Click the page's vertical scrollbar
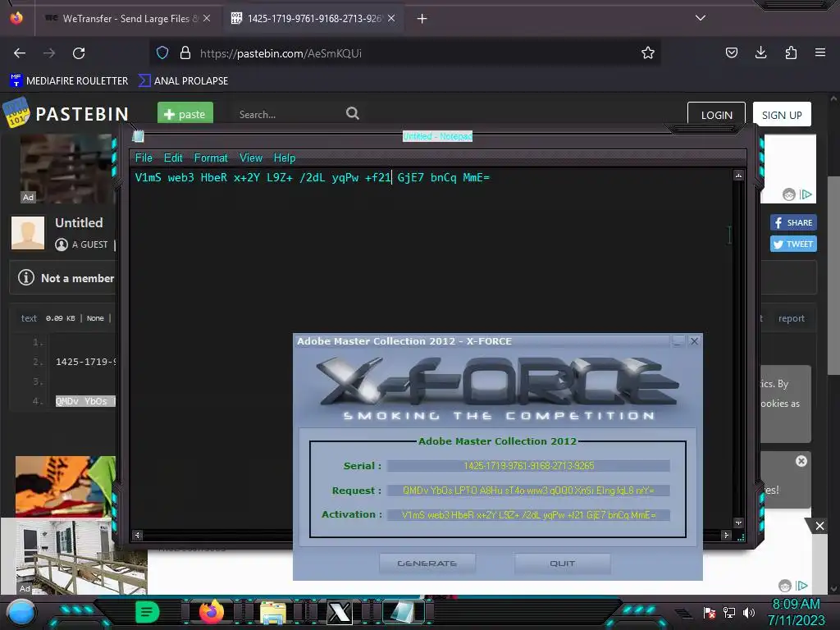Image resolution: width=840 pixels, height=630 pixels. pyautogui.click(x=833, y=276)
